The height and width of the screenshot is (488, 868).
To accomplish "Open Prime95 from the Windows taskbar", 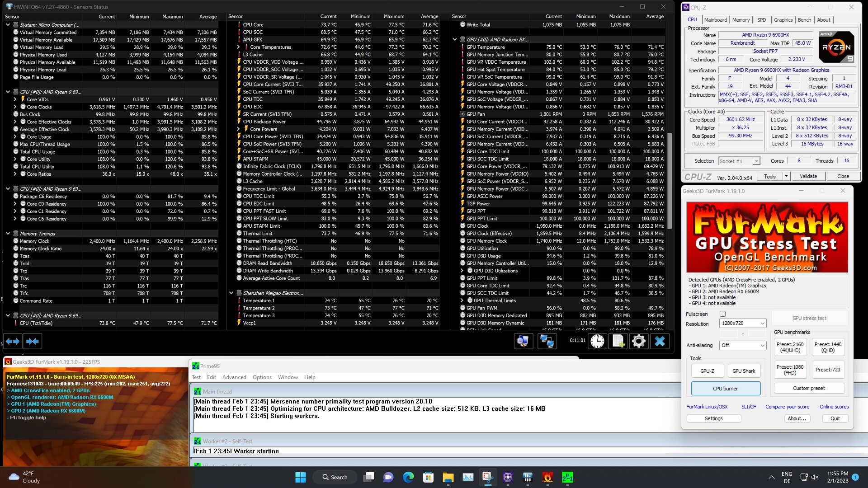I will (x=567, y=477).
